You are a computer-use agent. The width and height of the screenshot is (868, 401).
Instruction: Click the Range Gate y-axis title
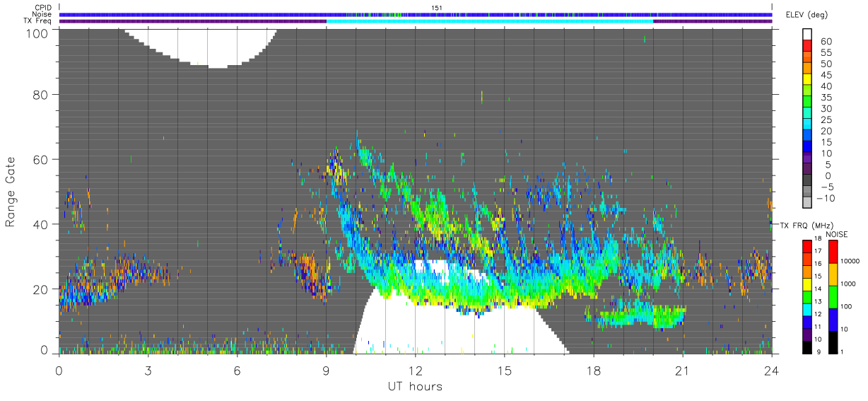(11, 191)
